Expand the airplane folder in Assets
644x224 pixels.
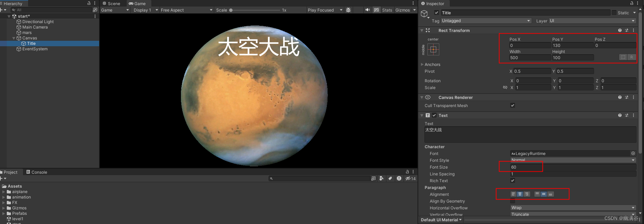(4, 192)
